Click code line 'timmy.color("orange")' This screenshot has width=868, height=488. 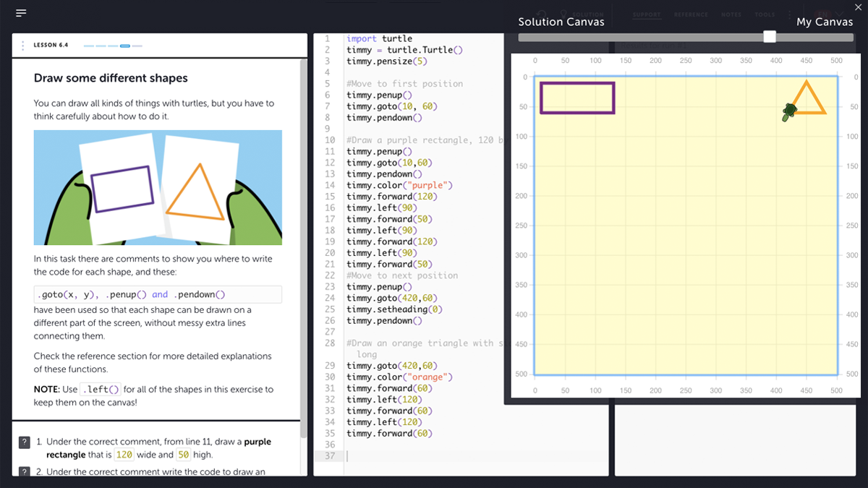[399, 377]
